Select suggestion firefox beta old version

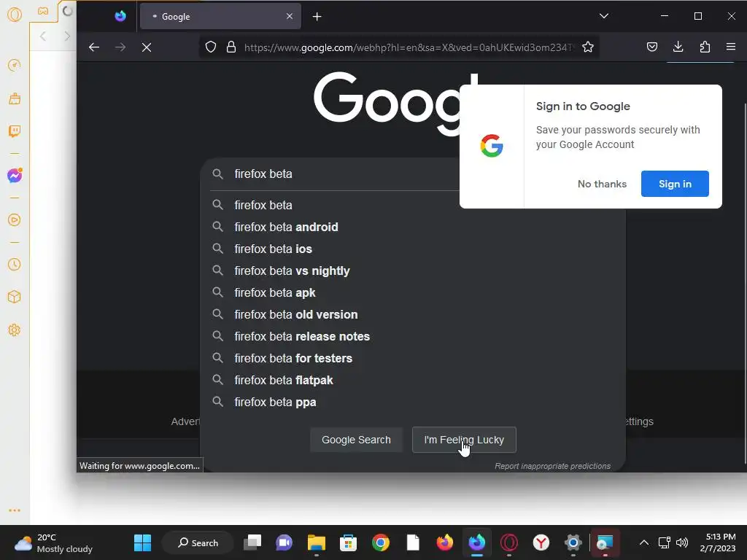pos(413,315)
